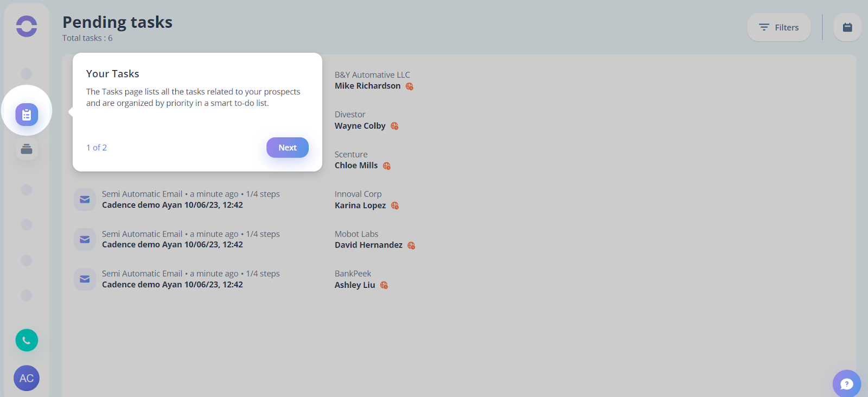
Task: Select Chloe Mills prospect name
Action: tap(356, 166)
